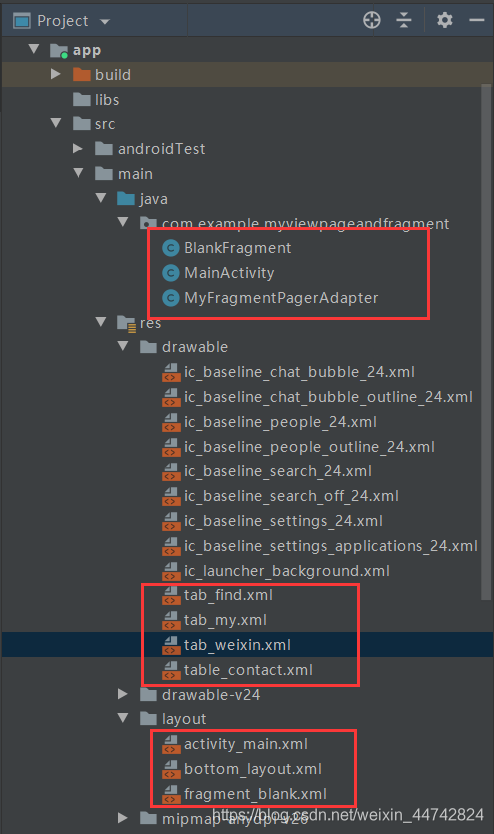This screenshot has height=834, width=494.
Task: Select the libs folder label
Action: 107,99
